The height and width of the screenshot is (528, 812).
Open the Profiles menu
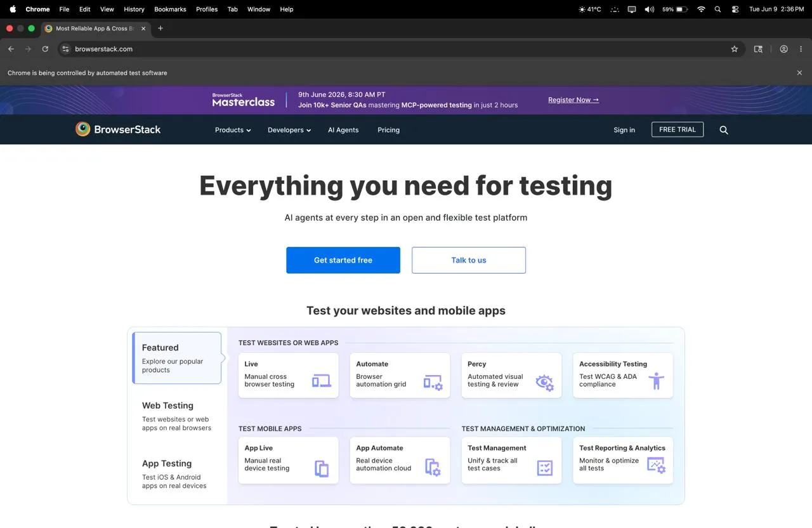[207, 10]
